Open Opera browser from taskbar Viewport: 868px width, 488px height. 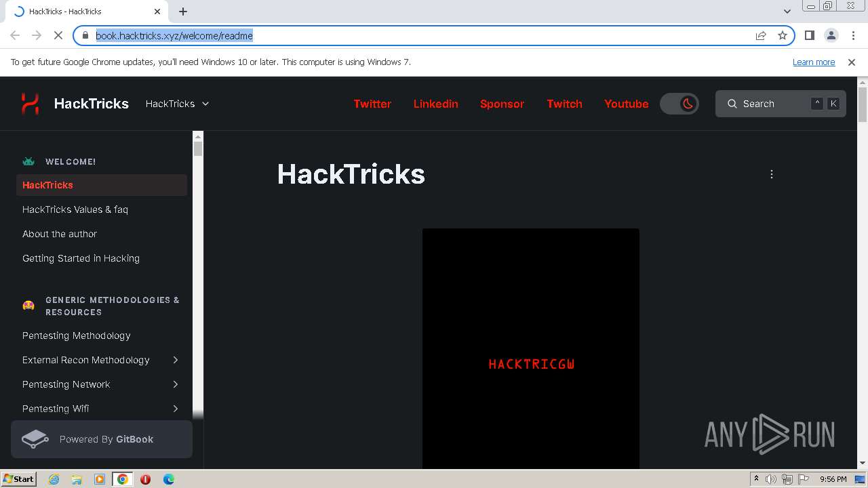tap(145, 479)
